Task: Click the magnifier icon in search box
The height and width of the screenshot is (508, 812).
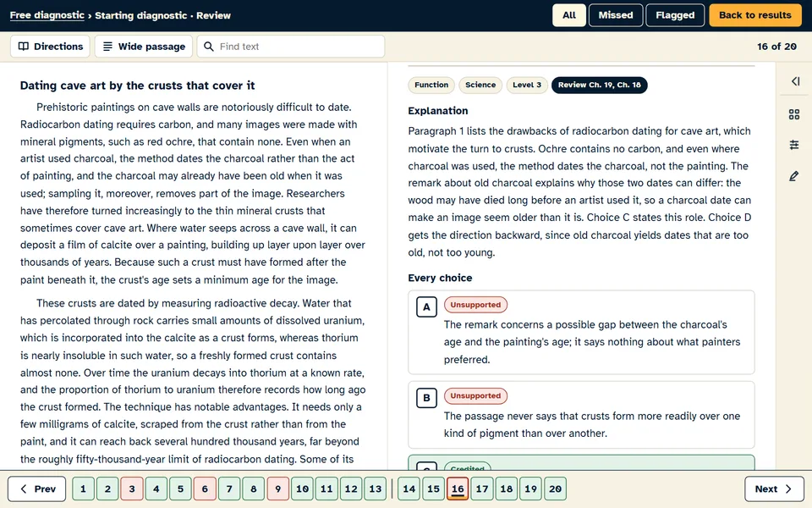Action: pyautogui.click(x=209, y=47)
